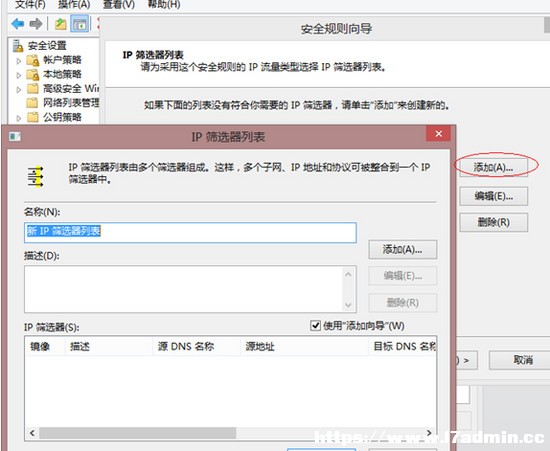Click the circled 添加(A)... wizard button

tap(494, 168)
